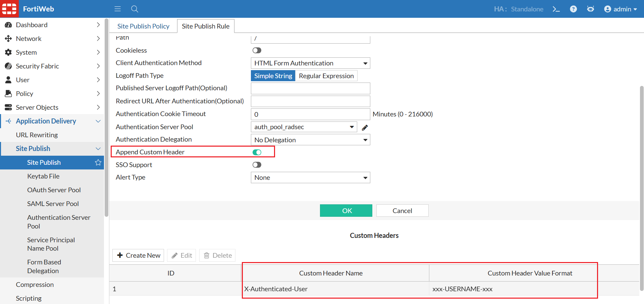
Task: Expand the Policy menu chevron
Action: pyautogui.click(x=98, y=94)
